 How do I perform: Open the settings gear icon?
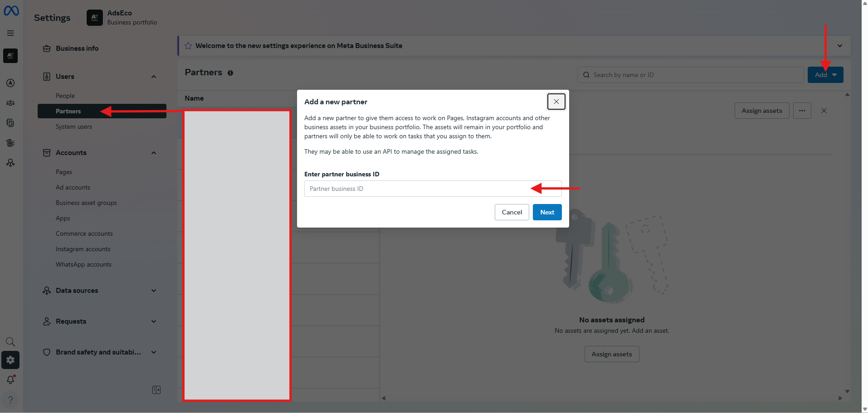[10, 360]
